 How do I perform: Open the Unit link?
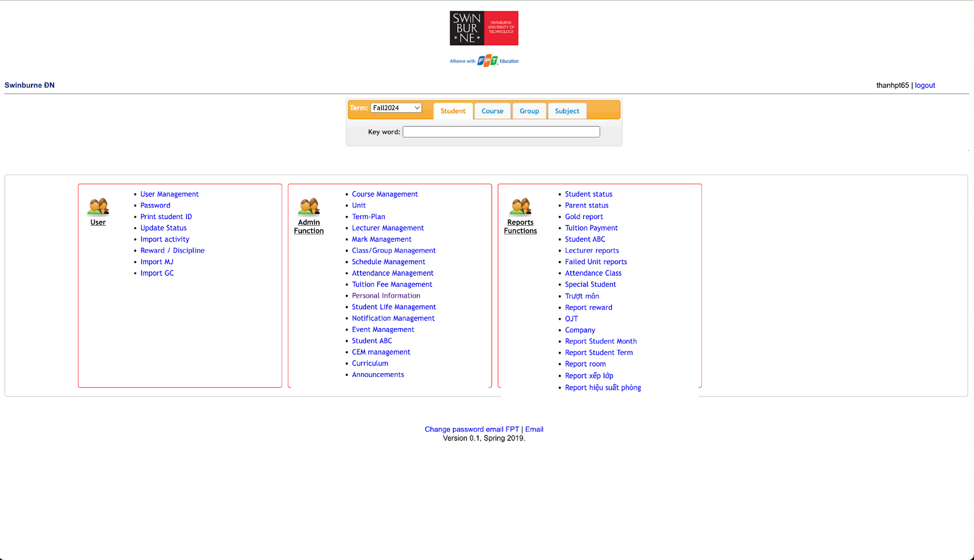point(359,205)
